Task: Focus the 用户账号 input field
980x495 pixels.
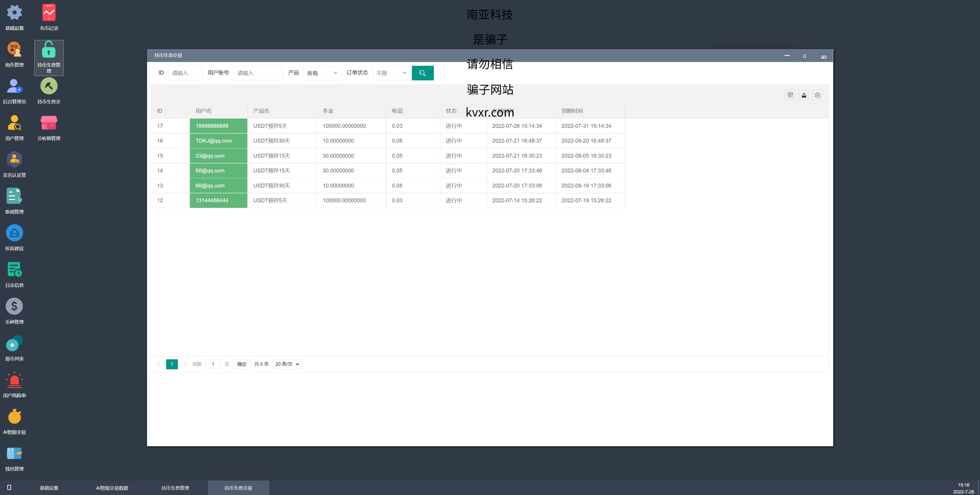Action: (258, 73)
